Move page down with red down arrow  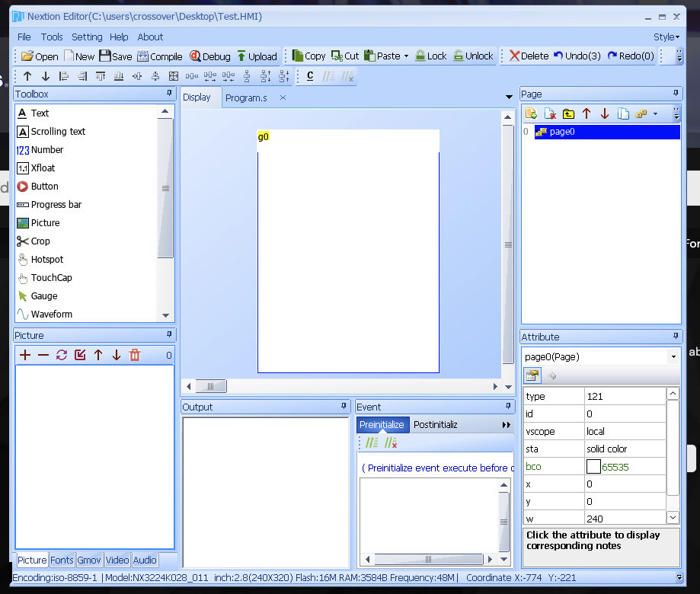tap(605, 113)
